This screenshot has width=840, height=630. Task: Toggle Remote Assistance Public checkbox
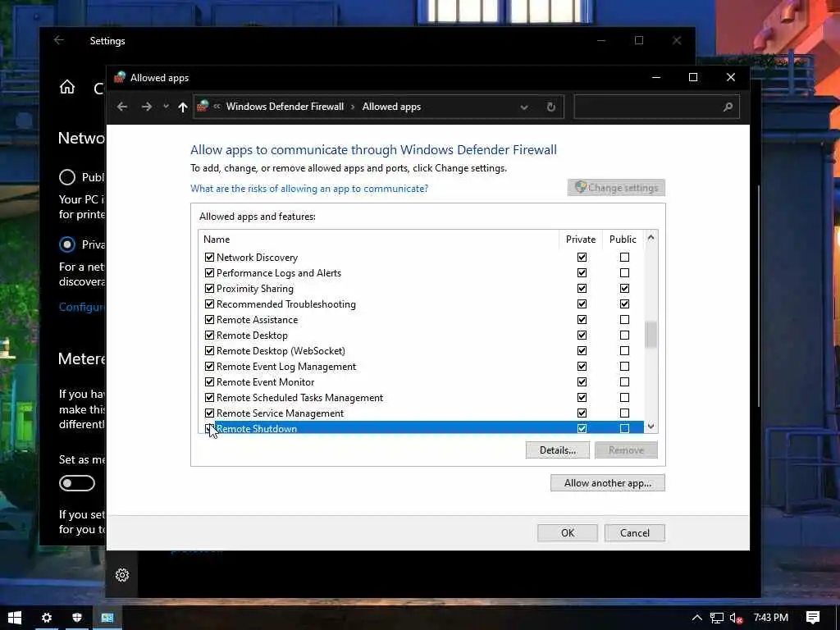pyautogui.click(x=624, y=319)
